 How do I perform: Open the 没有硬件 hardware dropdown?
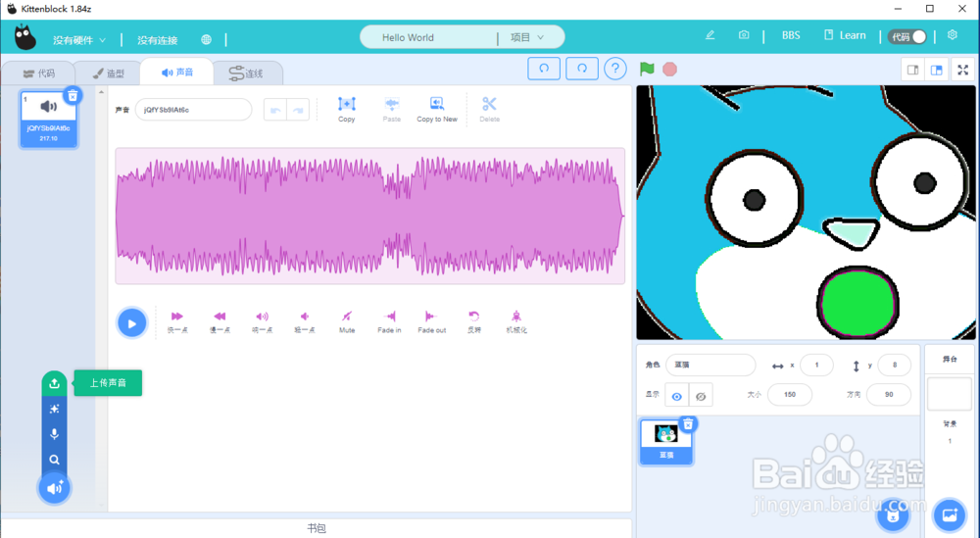tap(78, 40)
